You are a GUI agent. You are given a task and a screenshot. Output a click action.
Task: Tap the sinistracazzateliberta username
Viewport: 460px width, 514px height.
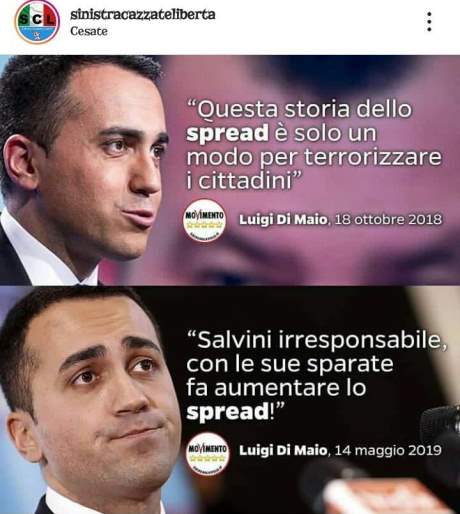[x=143, y=14]
